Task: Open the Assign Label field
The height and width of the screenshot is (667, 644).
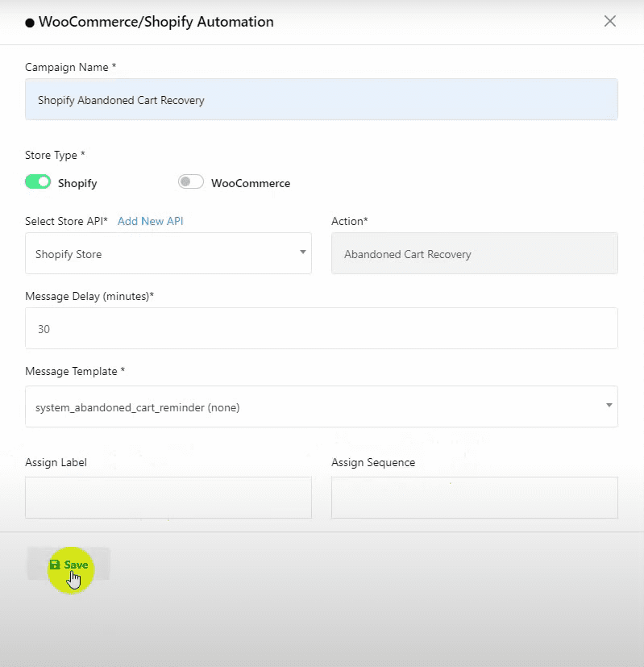Action: (168, 497)
